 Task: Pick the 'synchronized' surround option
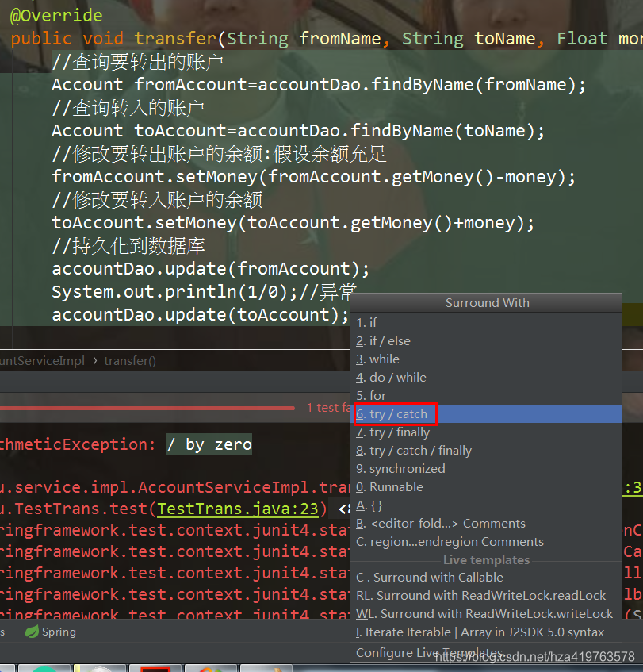tap(486, 469)
